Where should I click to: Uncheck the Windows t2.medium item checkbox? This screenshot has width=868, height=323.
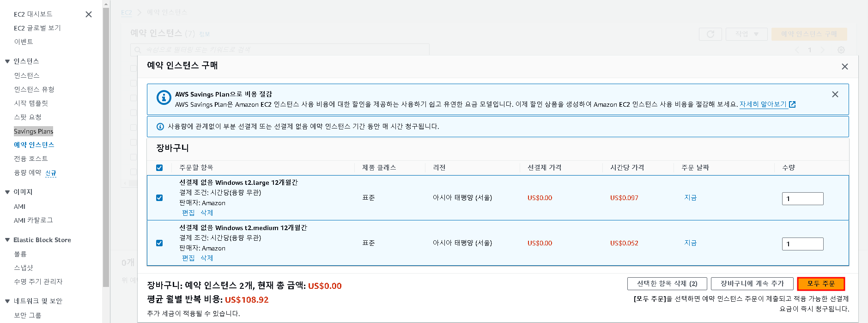pos(159,243)
